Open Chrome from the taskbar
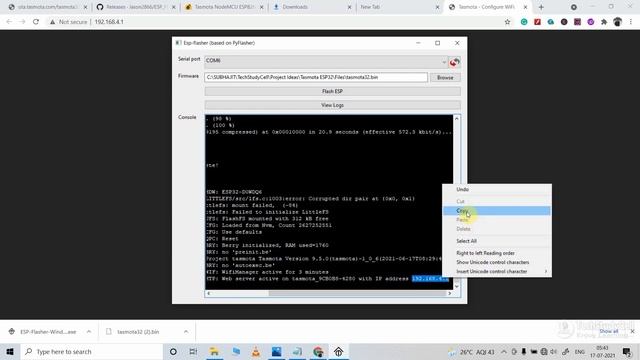640x360 pixels. pos(318,352)
